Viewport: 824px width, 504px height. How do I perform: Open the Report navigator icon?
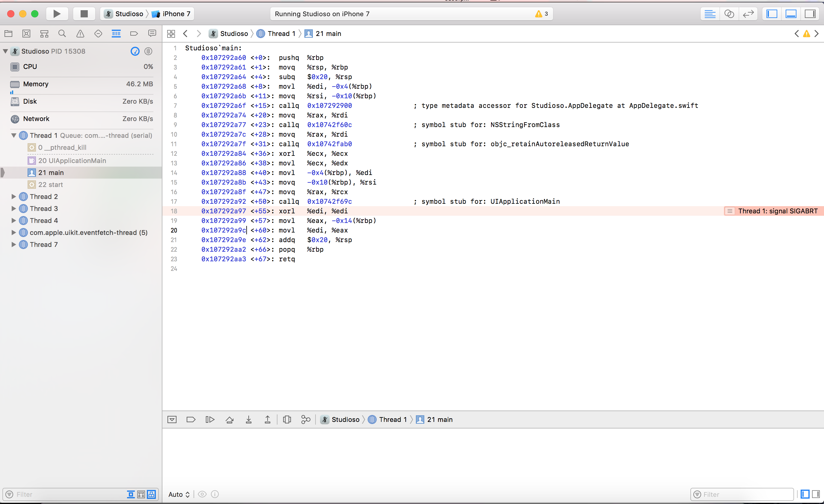152,34
